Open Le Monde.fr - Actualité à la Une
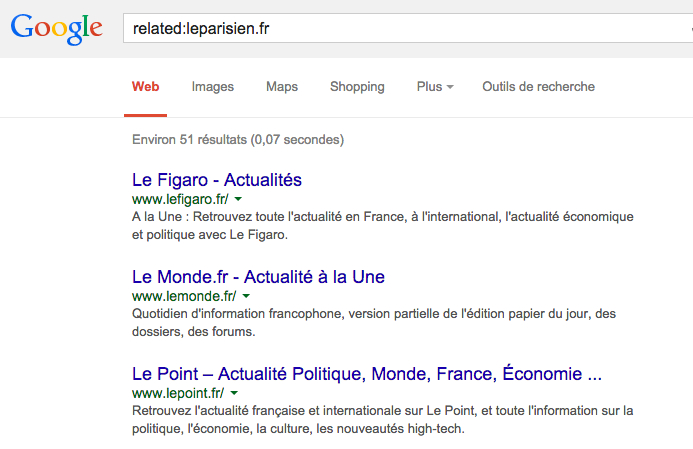Viewport: 693px width, 449px height. coord(258,277)
